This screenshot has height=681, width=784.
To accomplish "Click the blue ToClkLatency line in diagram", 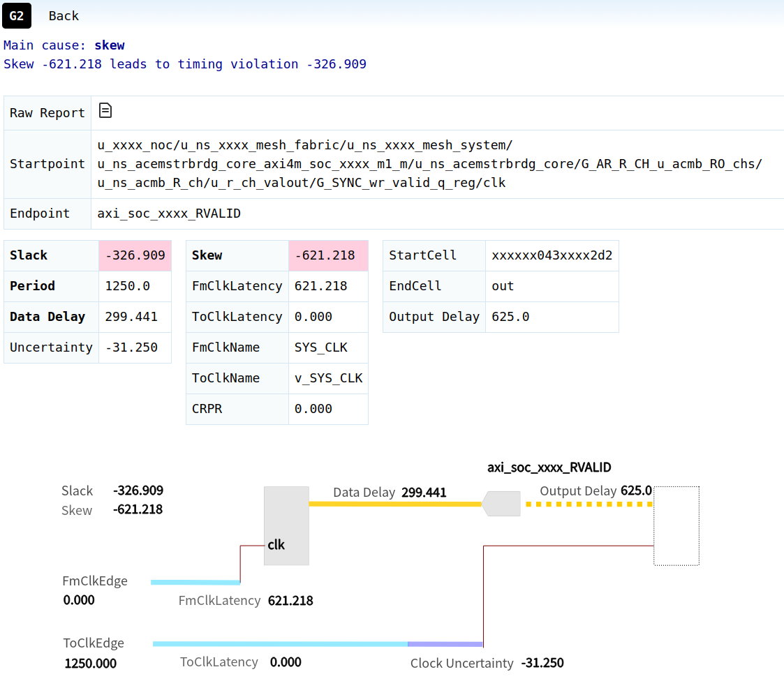I will point(279,644).
